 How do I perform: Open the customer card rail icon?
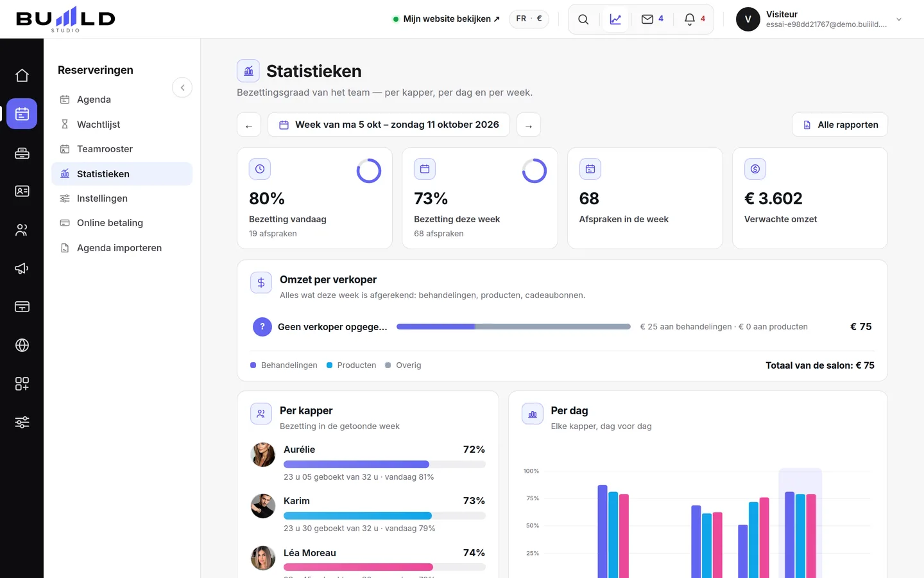click(22, 191)
